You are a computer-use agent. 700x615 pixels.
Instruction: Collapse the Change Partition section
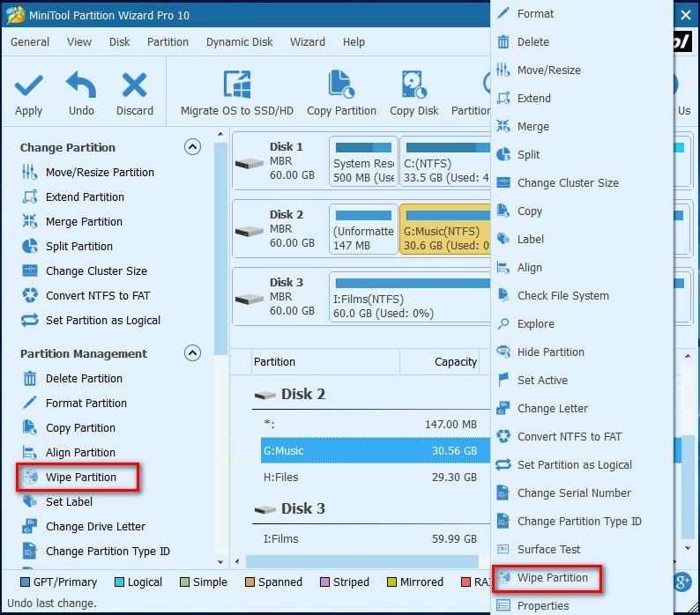click(192, 147)
